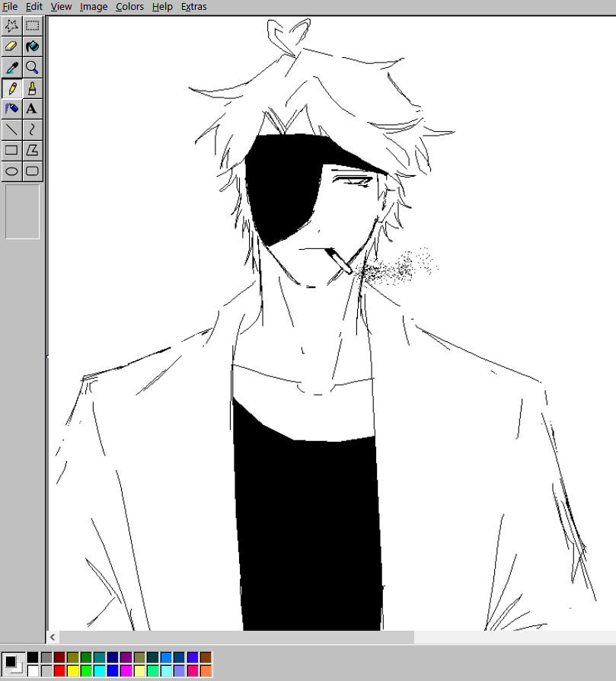Viewport: 616px width, 681px height.
Task: Pick the Ellipse tool
Action: point(11,171)
